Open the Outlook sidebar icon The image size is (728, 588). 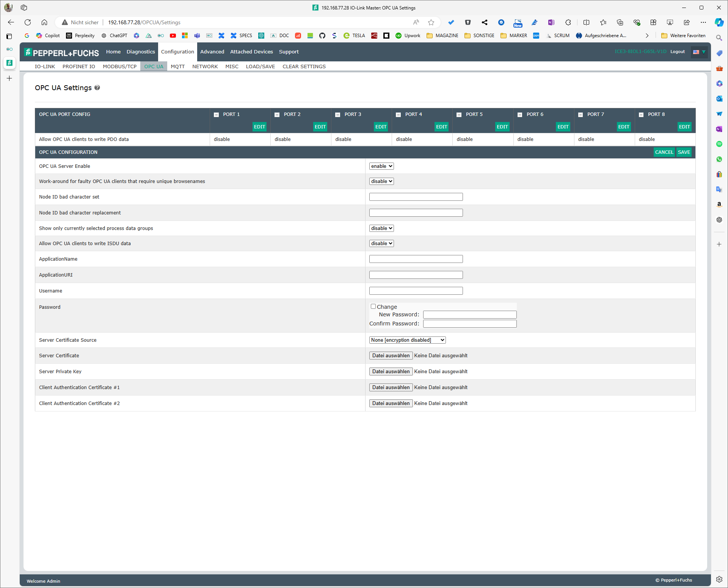719,99
